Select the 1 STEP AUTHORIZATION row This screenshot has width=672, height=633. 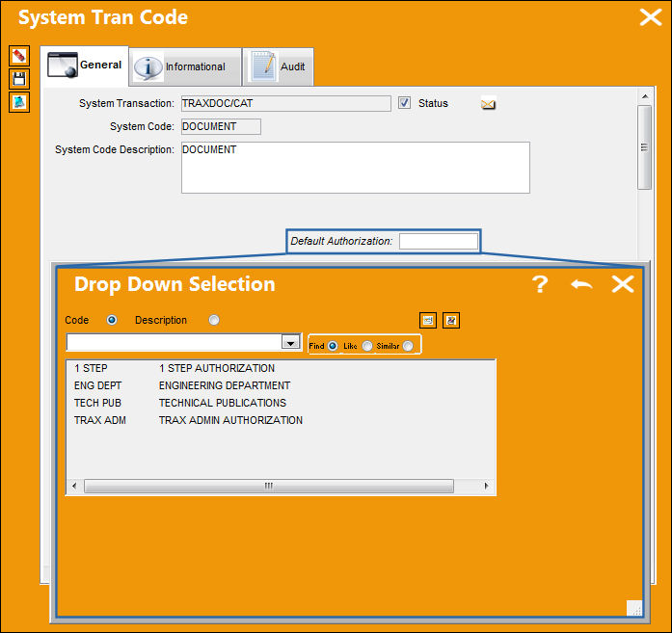tap(281, 368)
